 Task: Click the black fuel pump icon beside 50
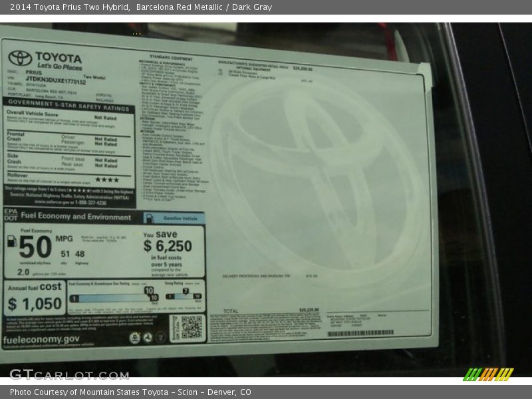(x=12, y=241)
